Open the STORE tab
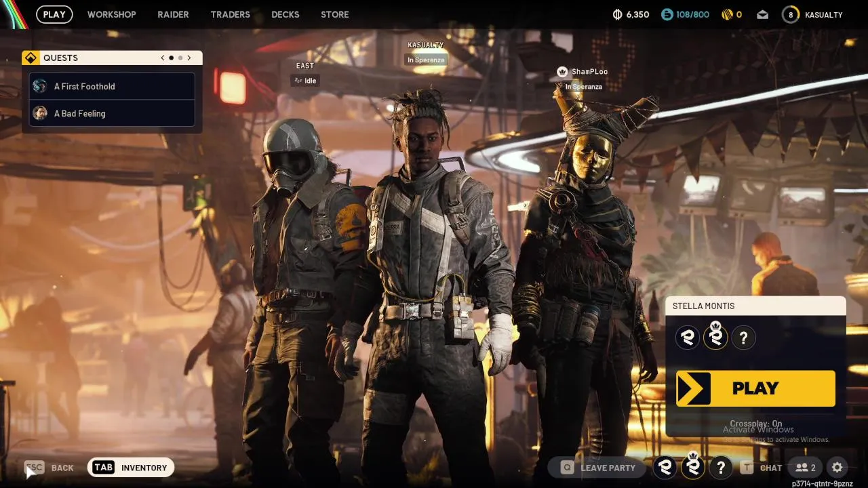The height and width of the screenshot is (488, 868). [x=335, y=14]
